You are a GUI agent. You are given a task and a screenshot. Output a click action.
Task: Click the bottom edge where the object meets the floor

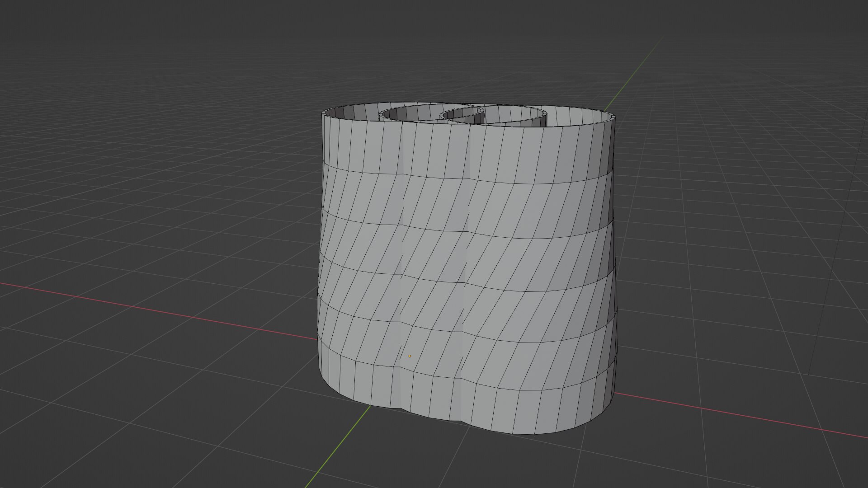point(520,433)
